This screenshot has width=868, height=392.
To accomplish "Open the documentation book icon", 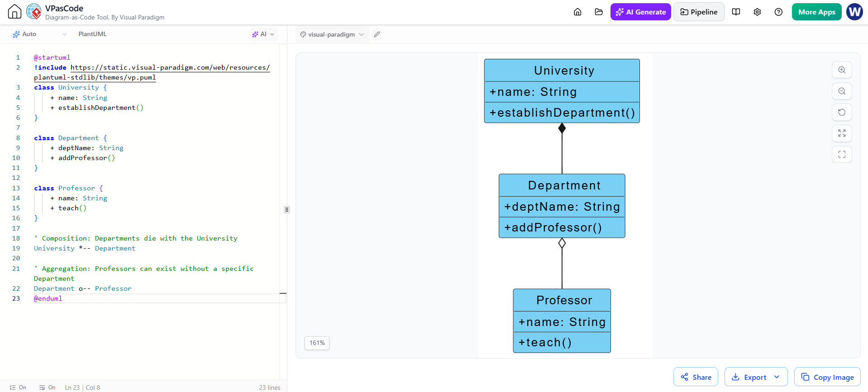I will (736, 12).
